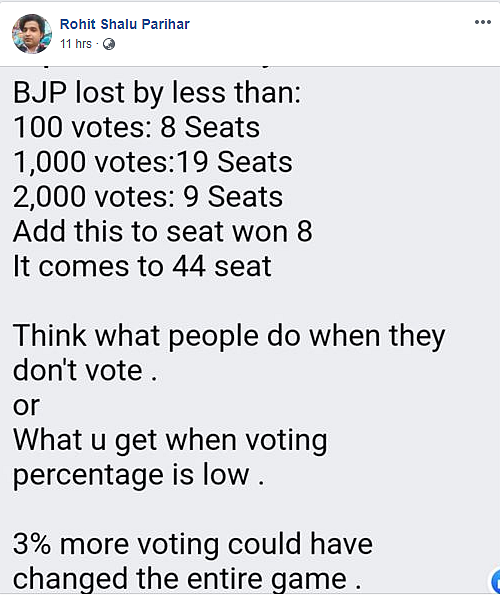This screenshot has width=500, height=595.
Task: Click the 'Think what people do when they' line
Action: tap(229, 336)
